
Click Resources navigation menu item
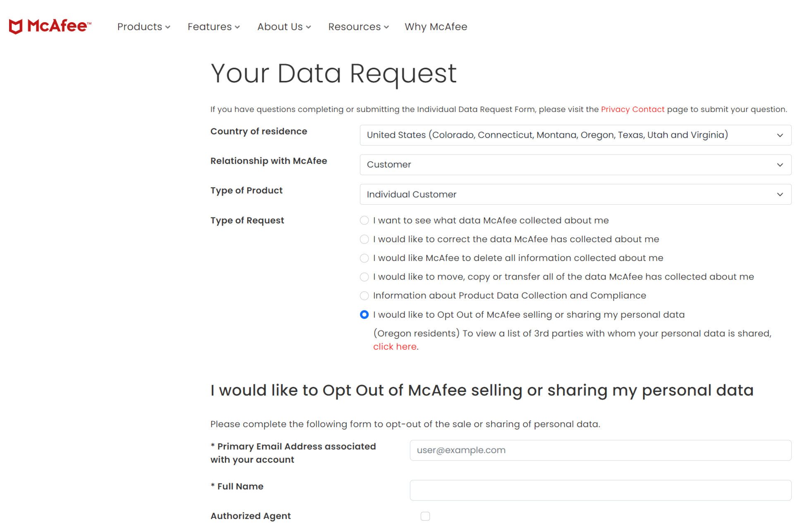pyautogui.click(x=358, y=26)
